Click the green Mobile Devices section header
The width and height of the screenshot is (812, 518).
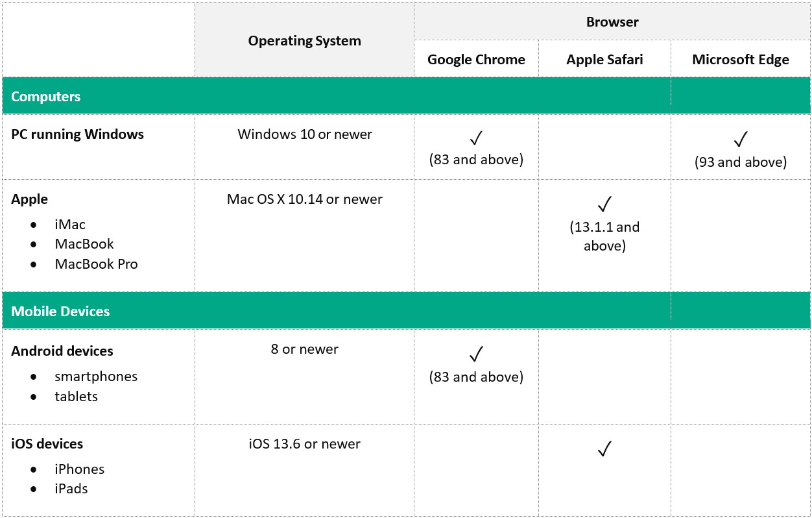click(x=60, y=312)
